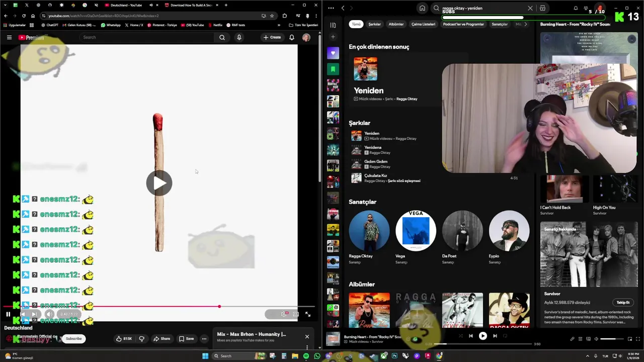Share the Deutschland video
Image resolution: width=644 pixels, height=362 pixels.
click(162, 339)
